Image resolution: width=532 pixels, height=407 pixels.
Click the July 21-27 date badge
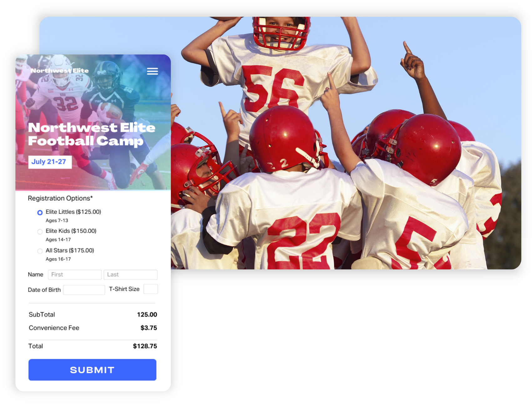50,162
